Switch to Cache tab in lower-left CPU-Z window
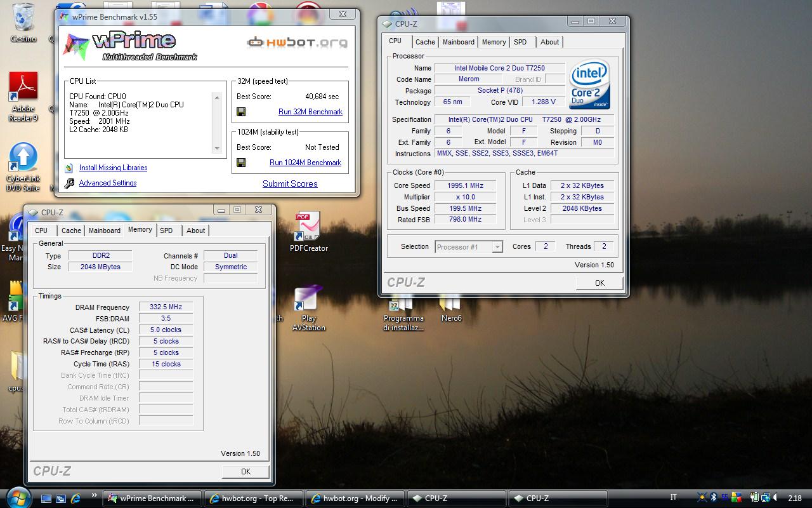The width and height of the screenshot is (812, 508). 71,231
